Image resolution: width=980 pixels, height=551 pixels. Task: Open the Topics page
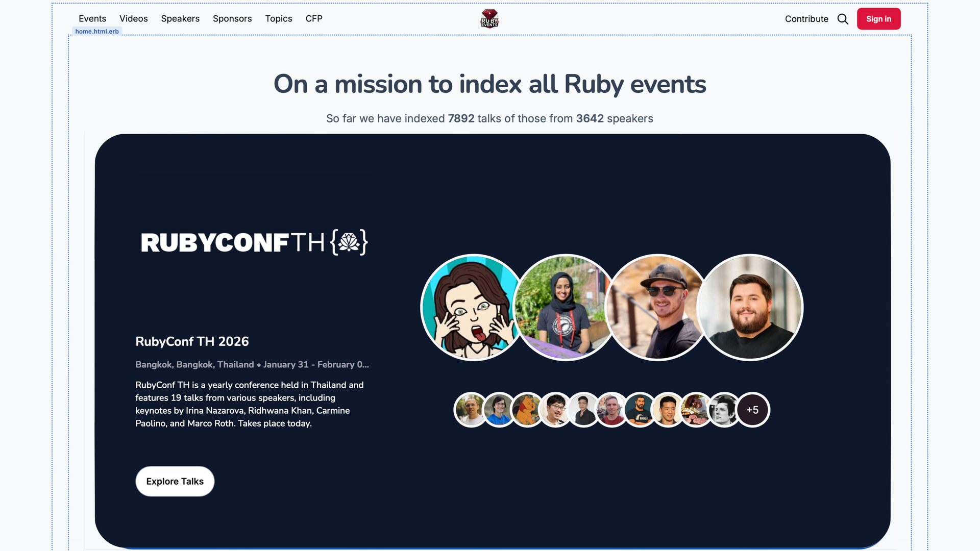278,18
